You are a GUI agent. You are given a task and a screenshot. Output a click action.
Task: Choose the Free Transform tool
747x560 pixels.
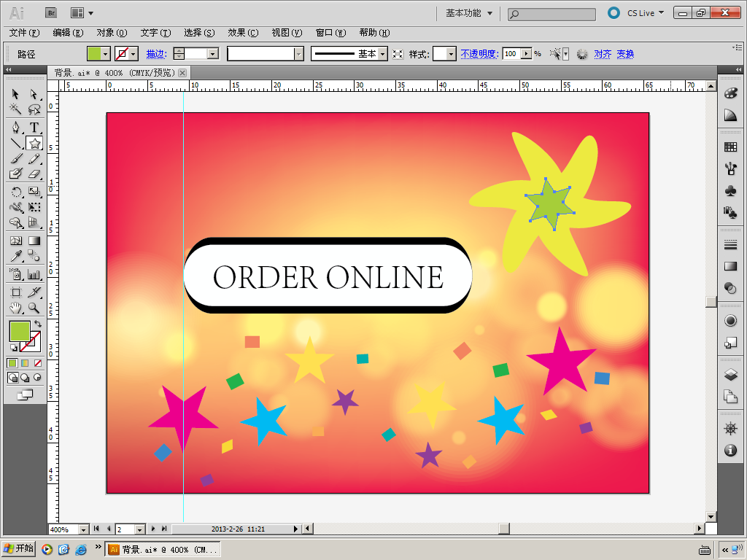[34, 207]
